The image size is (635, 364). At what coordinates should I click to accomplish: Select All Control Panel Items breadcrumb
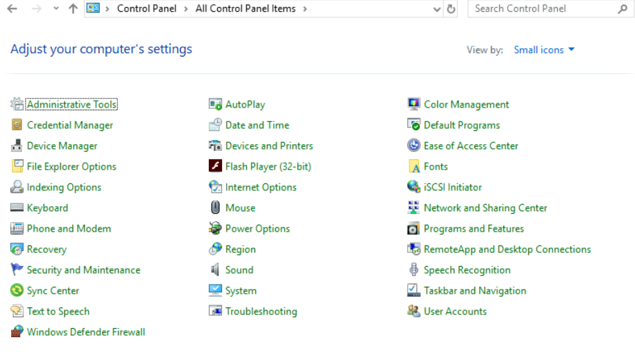[245, 9]
